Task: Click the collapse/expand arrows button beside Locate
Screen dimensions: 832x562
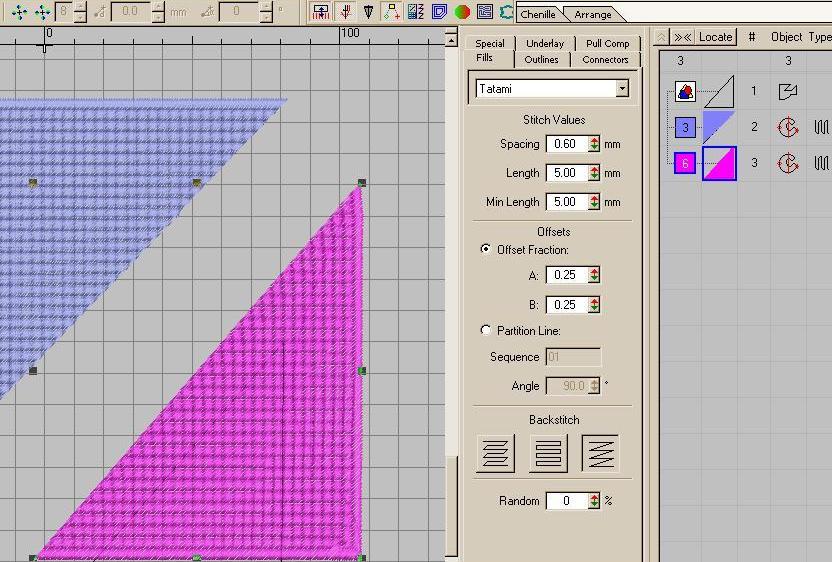Action: click(x=683, y=37)
